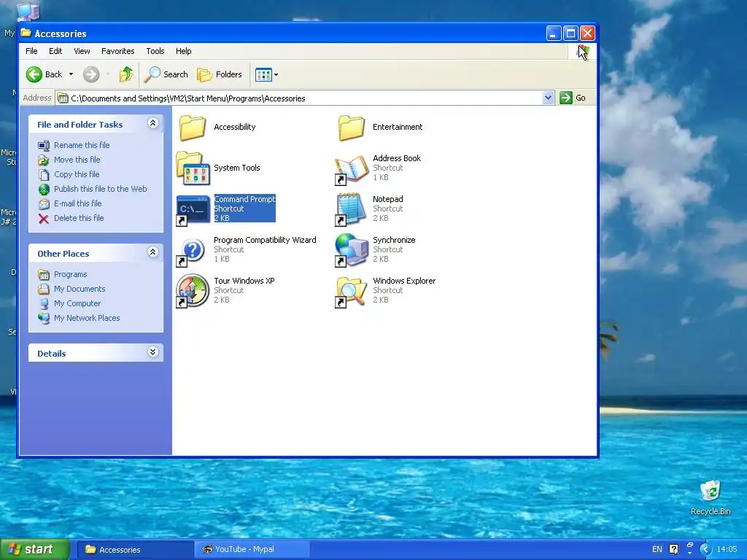Click the Accessories window title bar icon
The width and height of the screenshot is (747, 560).
click(x=26, y=34)
